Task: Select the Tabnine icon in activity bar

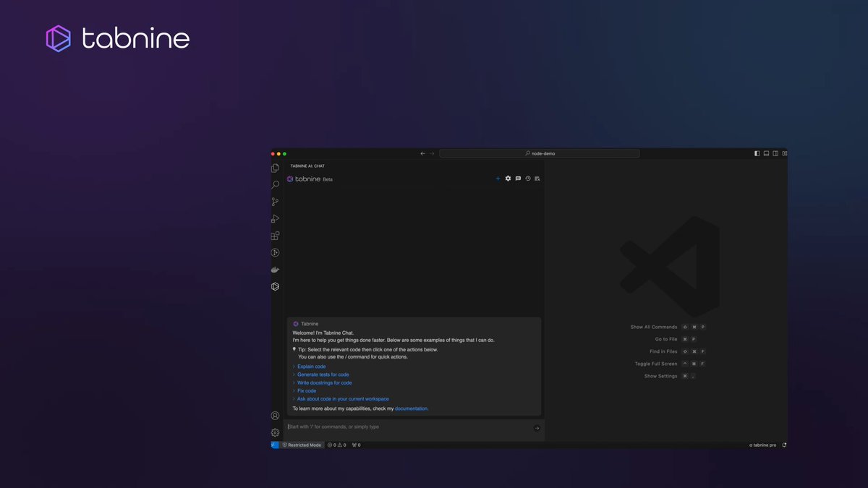Action: pos(275,286)
